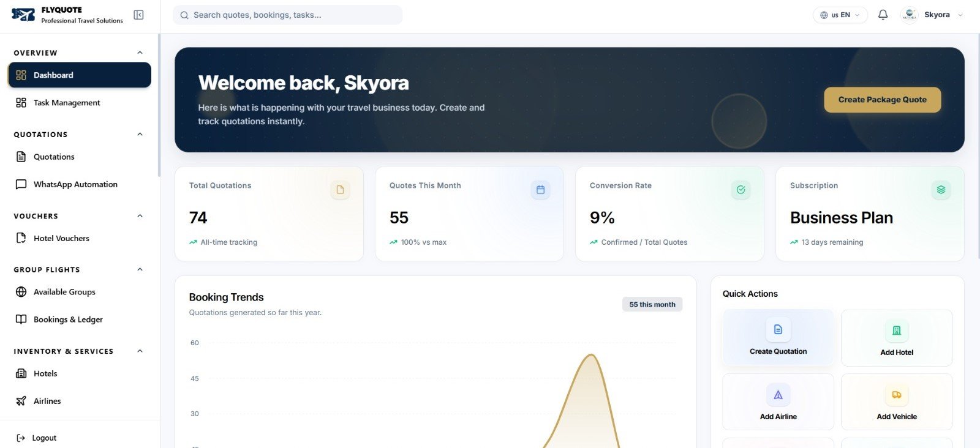Open the Dashboard menu item
Image resolution: width=980 pixels, height=448 pixels.
pyautogui.click(x=80, y=75)
